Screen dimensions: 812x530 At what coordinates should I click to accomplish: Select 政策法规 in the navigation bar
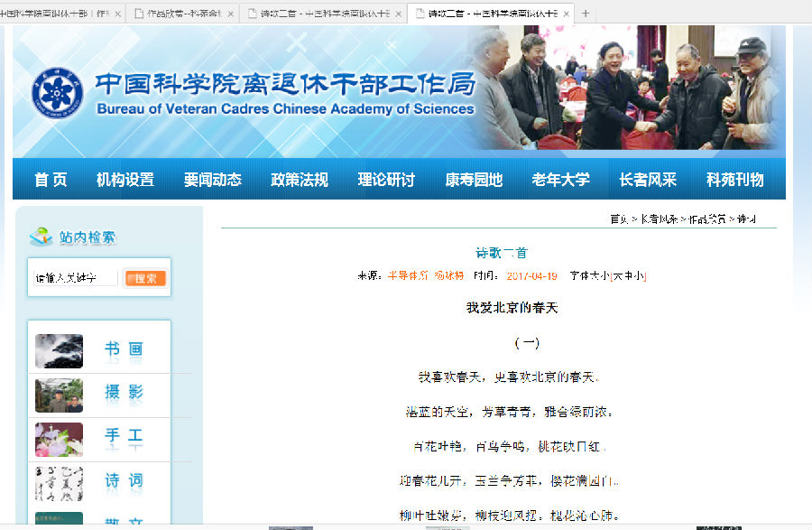pyautogui.click(x=300, y=180)
